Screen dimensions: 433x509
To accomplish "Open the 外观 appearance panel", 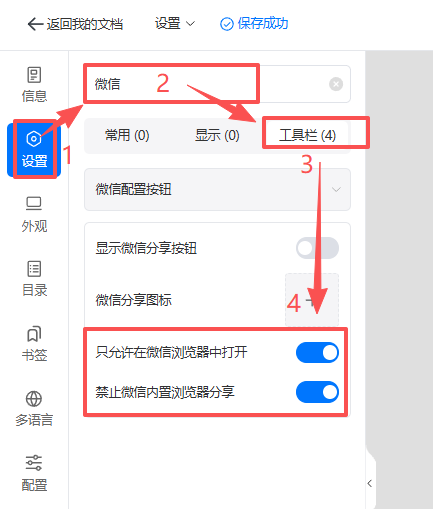I will (x=34, y=215).
